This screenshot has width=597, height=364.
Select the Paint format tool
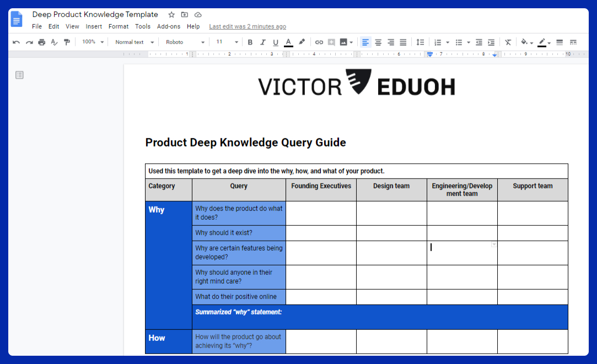click(x=67, y=42)
